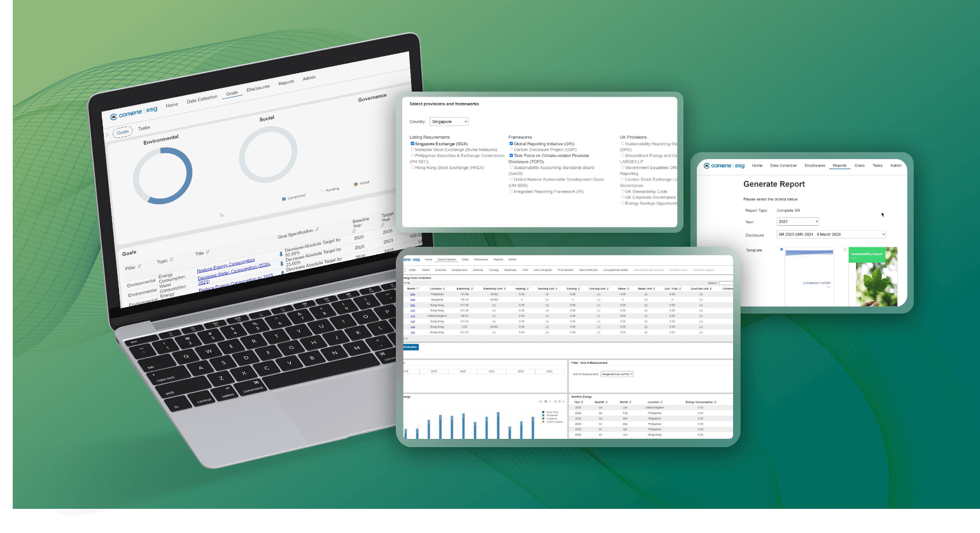
Task: Open the Reports tab in the Generate Report window
Action: point(839,165)
